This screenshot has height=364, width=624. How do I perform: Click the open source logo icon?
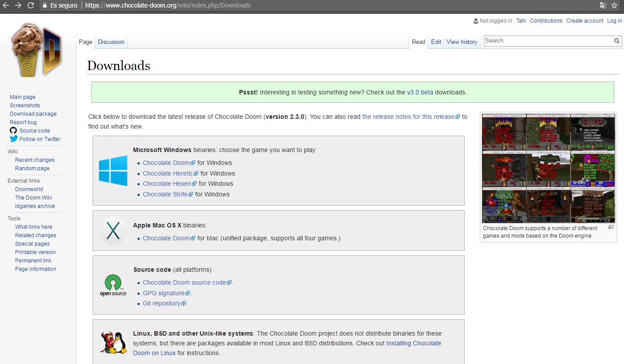click(x=113, y=285)
